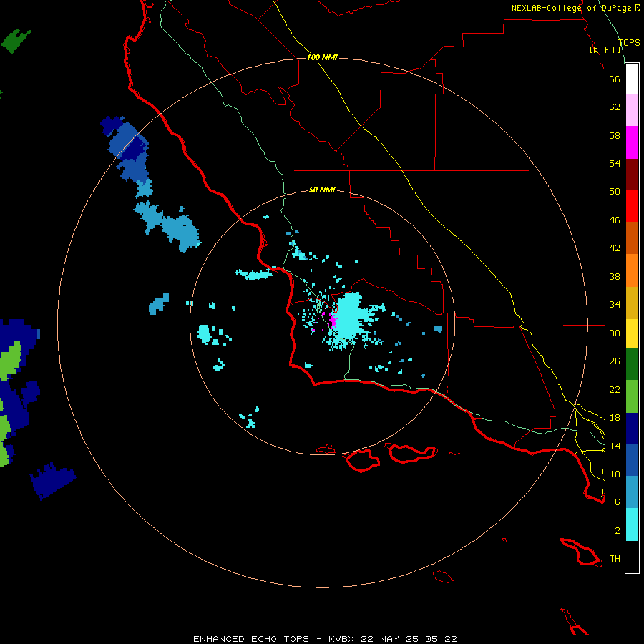The height and width of the screenshot is (644, 644).
Task: Click the black TH legend swatch
Action: tap(632, 557)
